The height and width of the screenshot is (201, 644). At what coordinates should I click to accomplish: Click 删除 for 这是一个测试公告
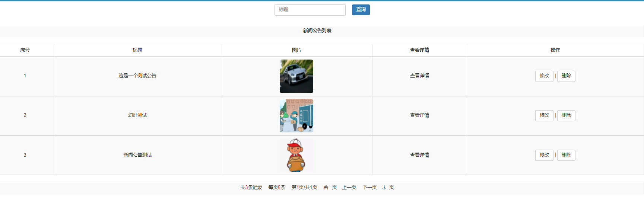point(566,76)
